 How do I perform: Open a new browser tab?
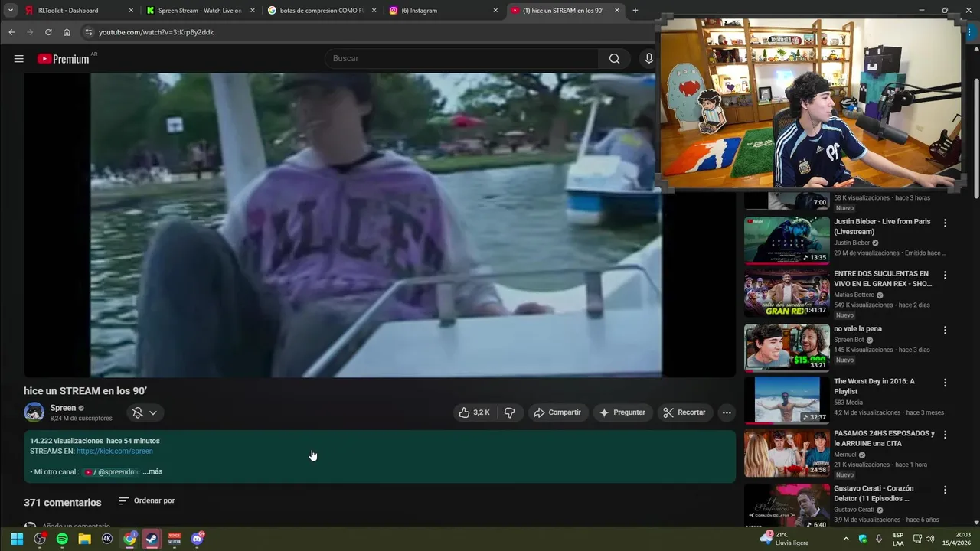coord(635,11)
